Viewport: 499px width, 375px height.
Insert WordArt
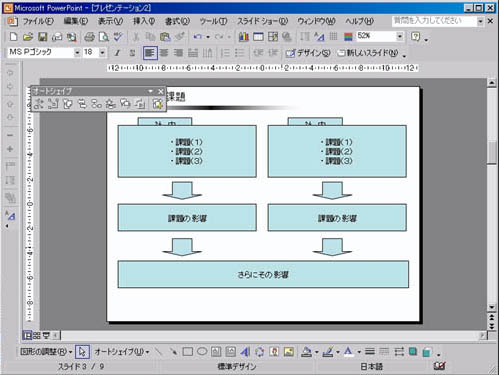click(245, 351)
